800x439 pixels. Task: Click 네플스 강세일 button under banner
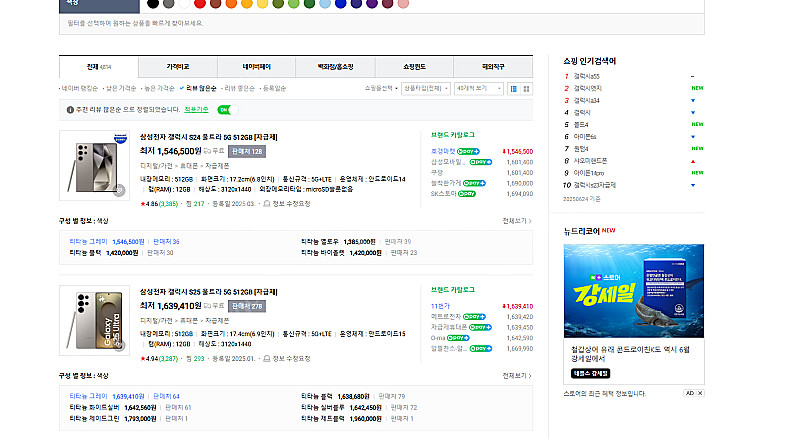[x=590, y=374]
